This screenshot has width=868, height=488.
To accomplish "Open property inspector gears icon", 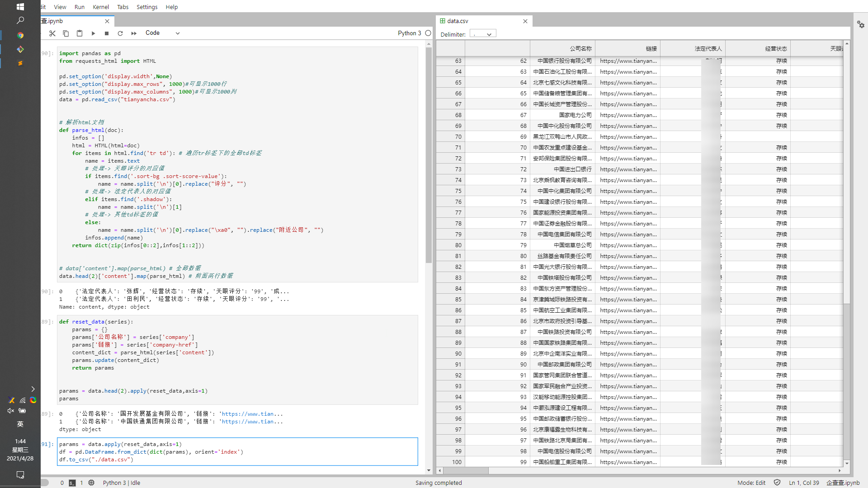I will pos(860,24).
